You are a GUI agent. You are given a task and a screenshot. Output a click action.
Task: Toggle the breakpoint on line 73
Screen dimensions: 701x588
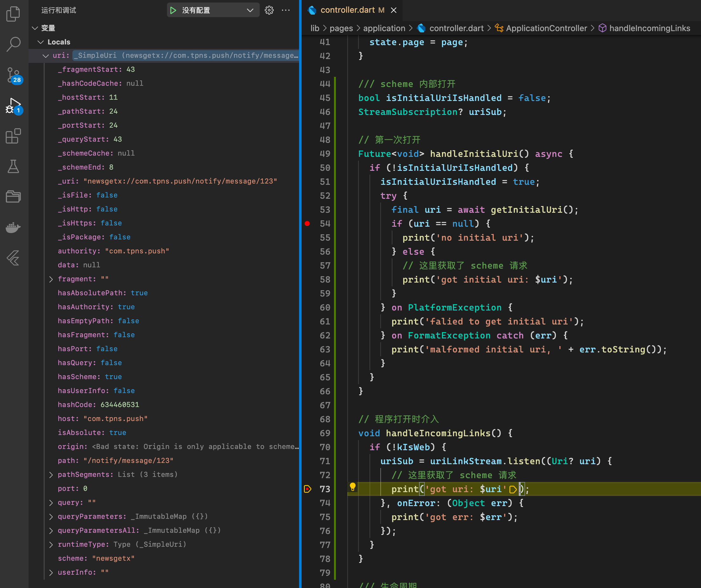click(307, 489)
